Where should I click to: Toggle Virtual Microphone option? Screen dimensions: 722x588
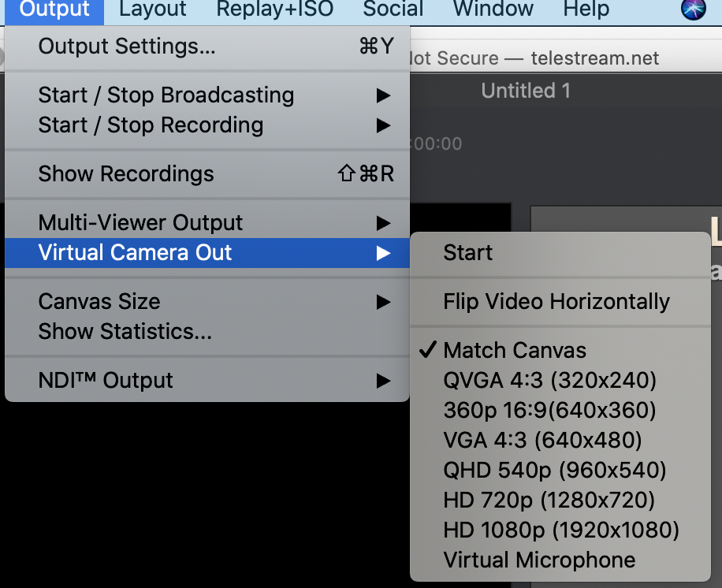[x=560, y=560]
